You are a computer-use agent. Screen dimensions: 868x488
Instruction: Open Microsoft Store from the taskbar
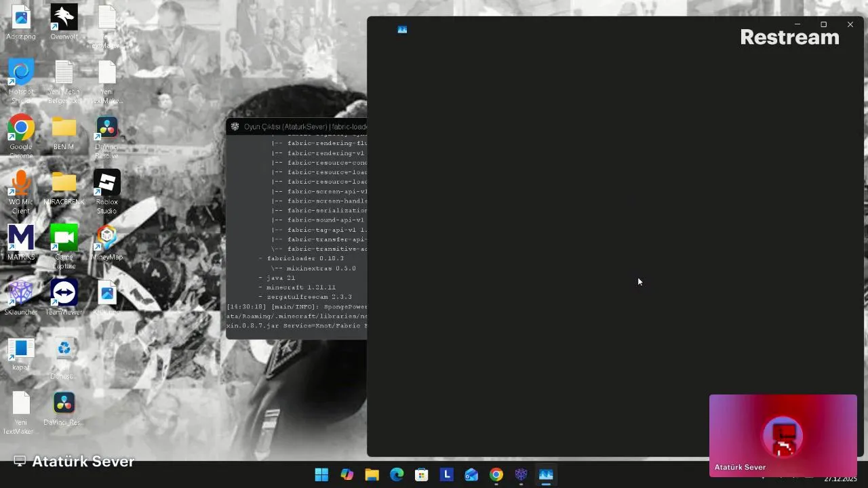(421, 475)
